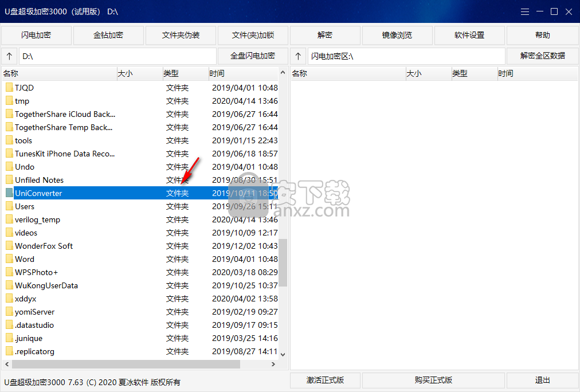Click 退出 to exit the program
The image size is (580, 392).
pyautogui.click(x=542, y=380)
